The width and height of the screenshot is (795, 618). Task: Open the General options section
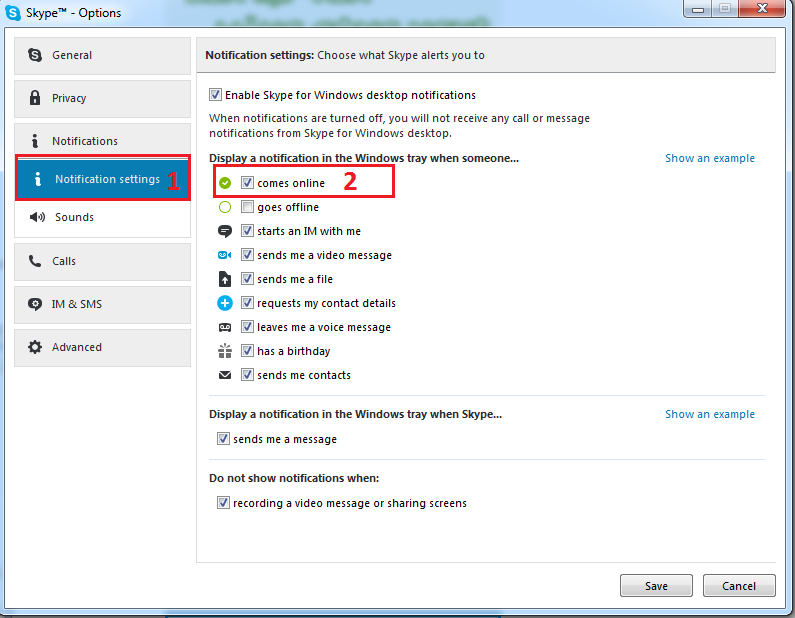(102, 55)
